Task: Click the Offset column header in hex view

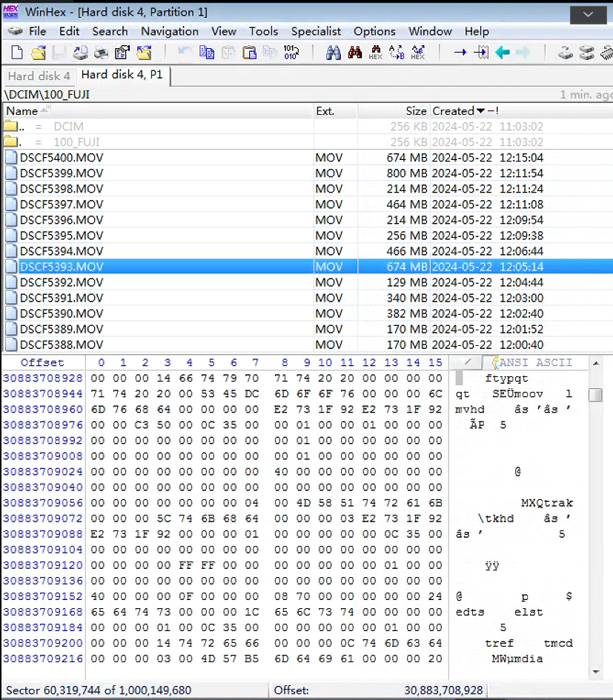Action: click(42, 362)
